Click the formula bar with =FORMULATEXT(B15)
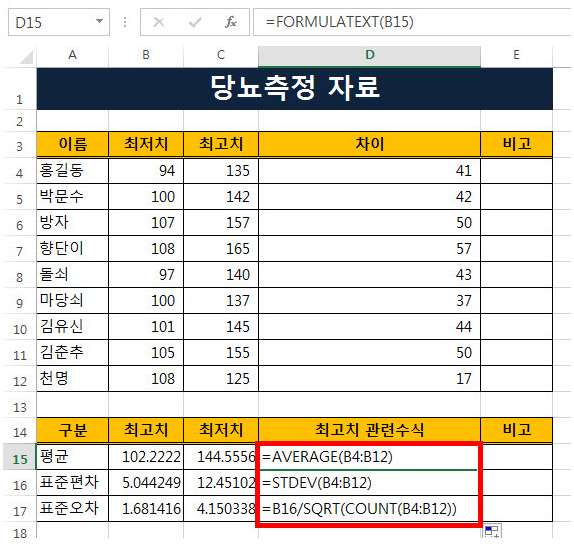The height and width of the screenshot is (553, 574). (x=412, y=22)
